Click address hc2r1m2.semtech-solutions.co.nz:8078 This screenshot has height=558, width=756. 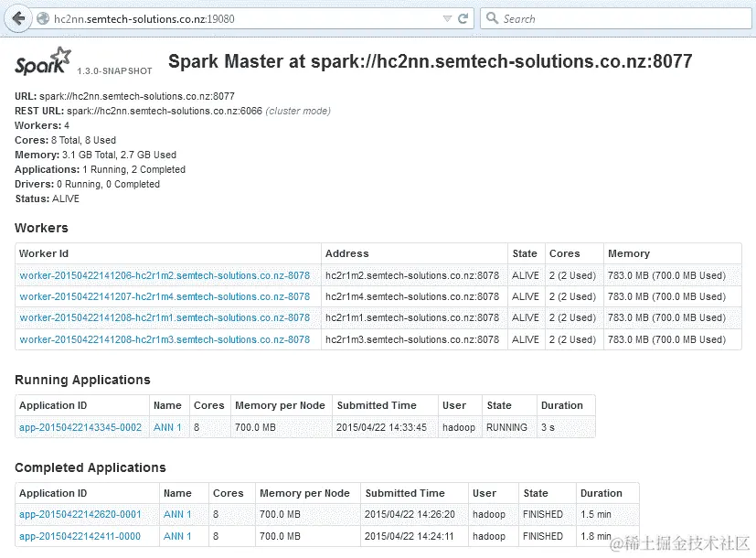coord(412,275)
